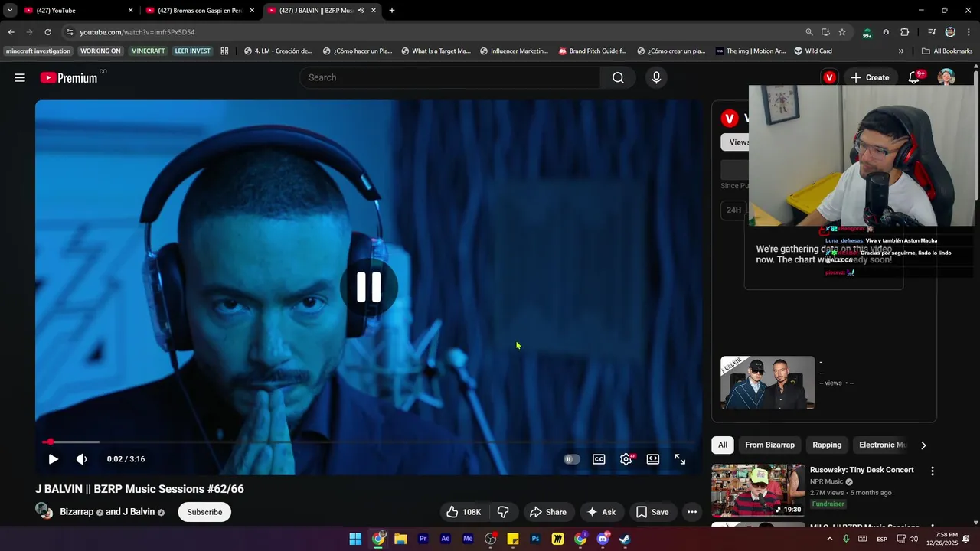The width and height of the screenshot is (980, 551).
Task: Save the video to a playlist
Action: pyautogui.click(x=652, y=512)
